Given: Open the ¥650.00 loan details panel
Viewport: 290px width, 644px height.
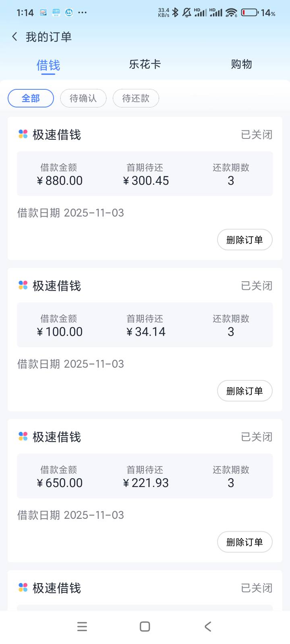Looking at the screenshot, I should (x=145, y=476).
